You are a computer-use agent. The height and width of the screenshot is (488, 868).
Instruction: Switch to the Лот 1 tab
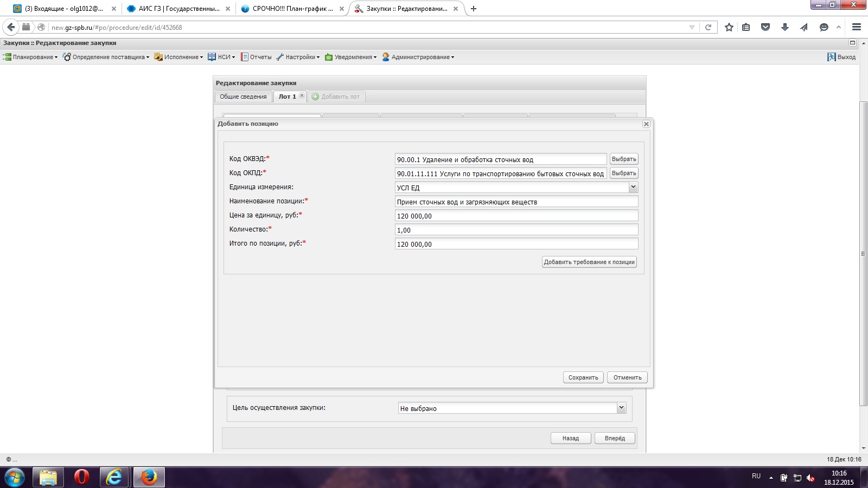click(x=287, y=97)
